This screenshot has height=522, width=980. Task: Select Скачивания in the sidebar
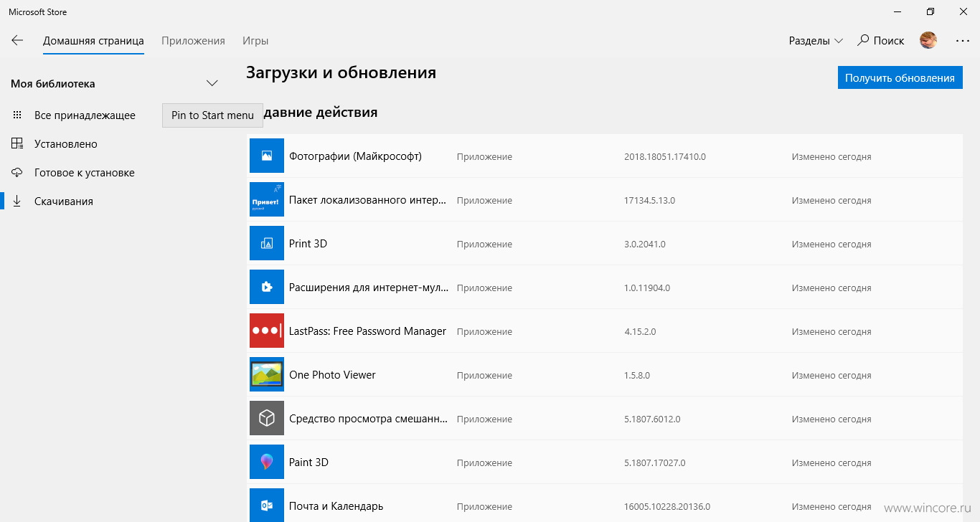tap(64, 201)
